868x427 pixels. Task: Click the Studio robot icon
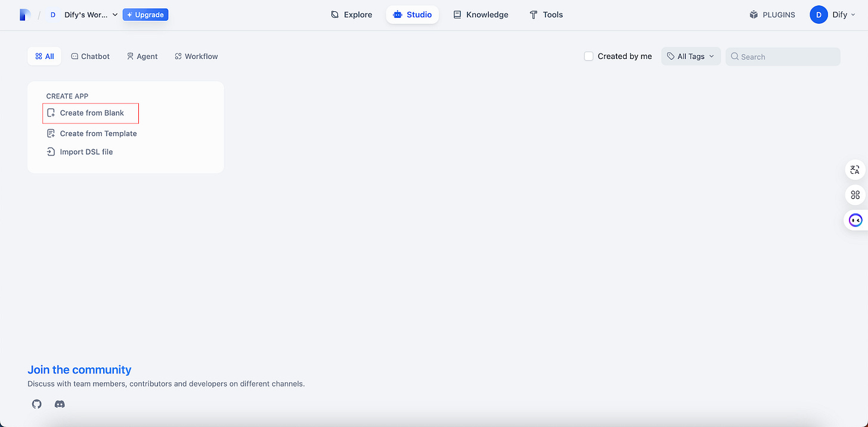(x=398, y=15)
